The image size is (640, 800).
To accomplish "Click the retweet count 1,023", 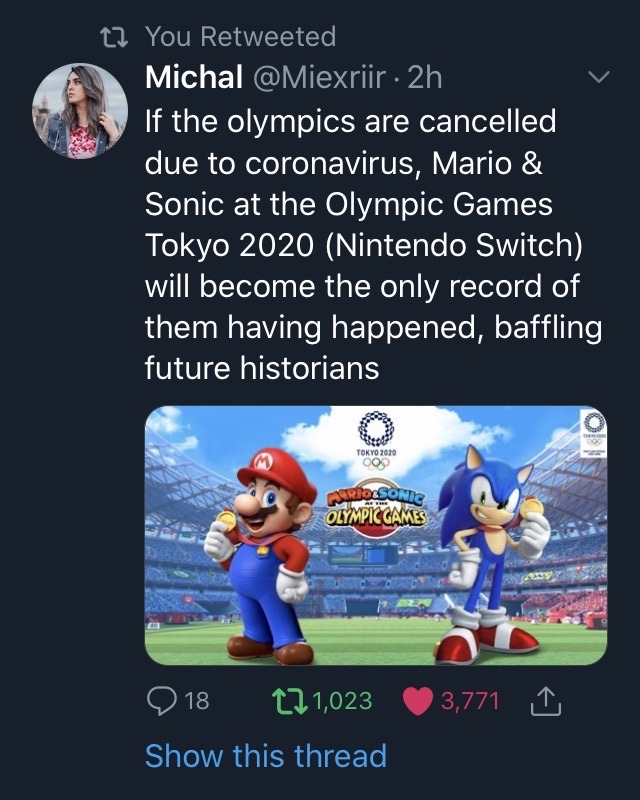I will [x=342, y=701].
